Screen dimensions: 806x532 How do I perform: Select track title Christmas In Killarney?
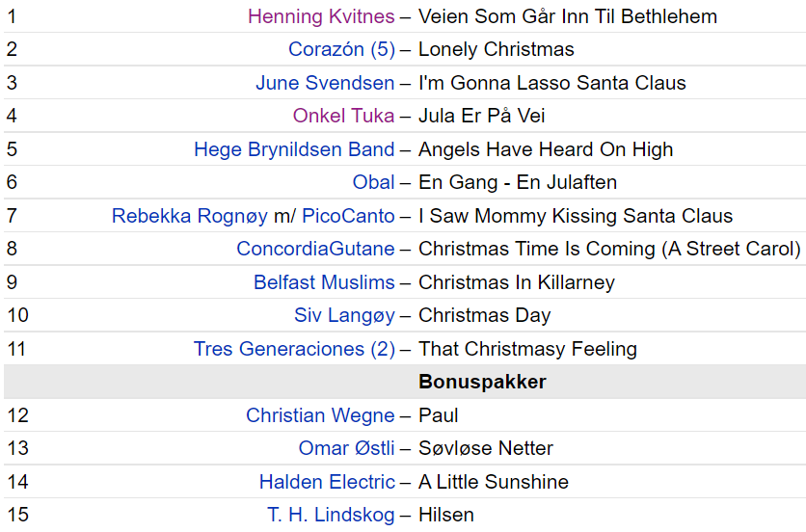click(517, 282)
